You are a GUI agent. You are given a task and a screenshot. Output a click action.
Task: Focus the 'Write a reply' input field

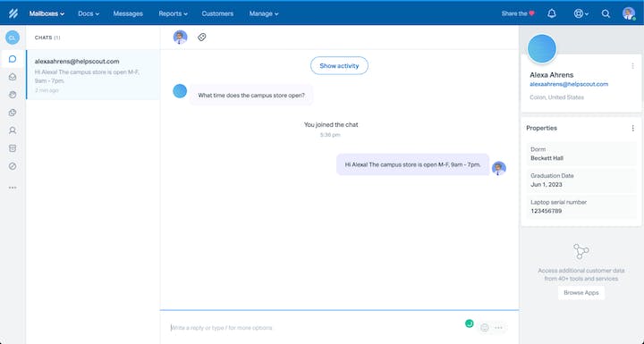pyautogui.click(x=317, y=328)
